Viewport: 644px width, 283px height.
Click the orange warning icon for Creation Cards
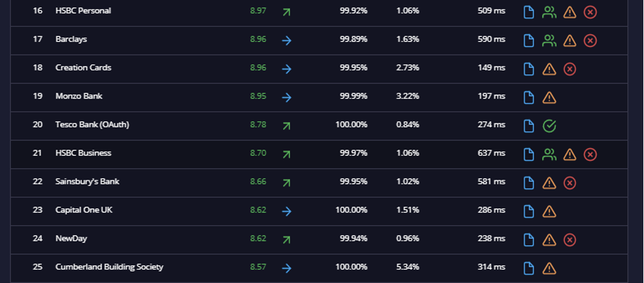click(x=549, y=69)
